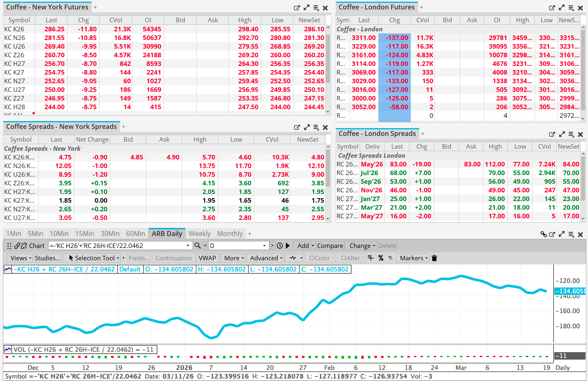
Task: Click the play arrow in chart toolbar
Action: (288, 245)
